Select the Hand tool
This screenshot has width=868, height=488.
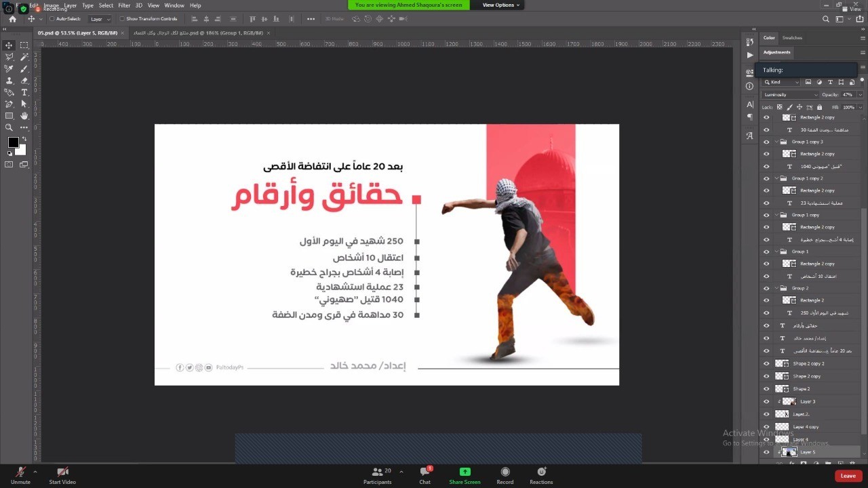pyautogui.click(x=24, y=116)
